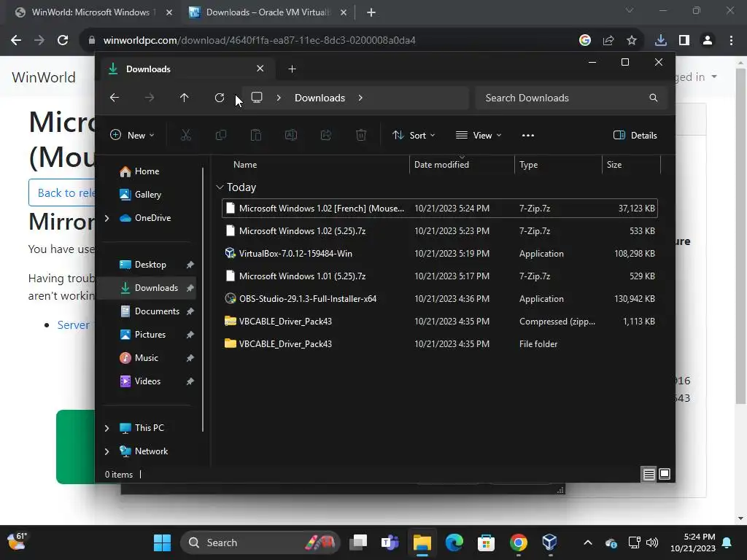Image resolution: width=747 pixels, height=560 pixels.
Task: Select Microsoft Windows 1.01 (5.25).7z file
Action: (x=439, y=276)
